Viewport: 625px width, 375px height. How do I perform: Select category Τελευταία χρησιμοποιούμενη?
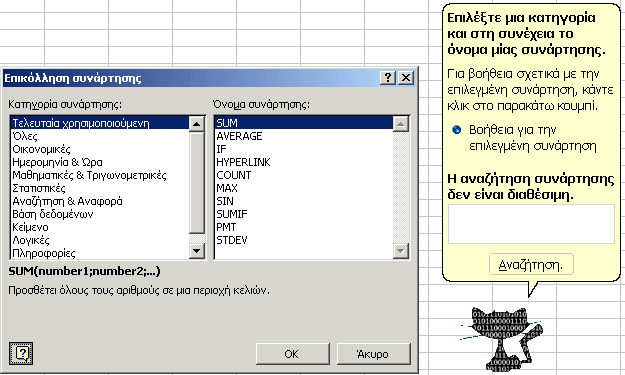click(x=99, y=123)
